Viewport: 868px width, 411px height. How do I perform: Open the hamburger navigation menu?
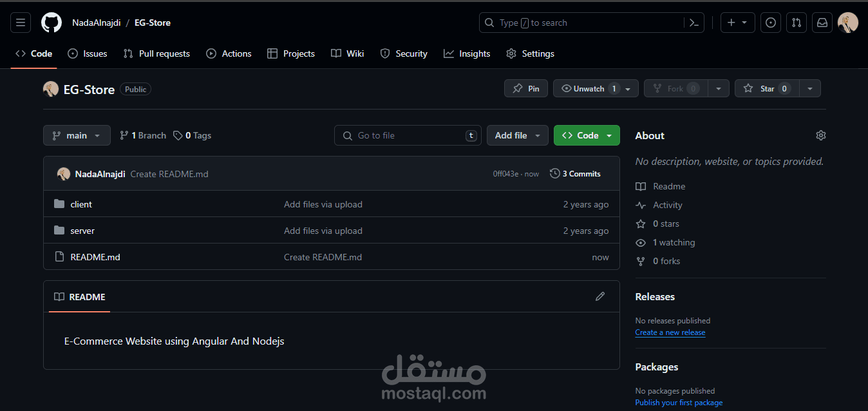(21, 23)
